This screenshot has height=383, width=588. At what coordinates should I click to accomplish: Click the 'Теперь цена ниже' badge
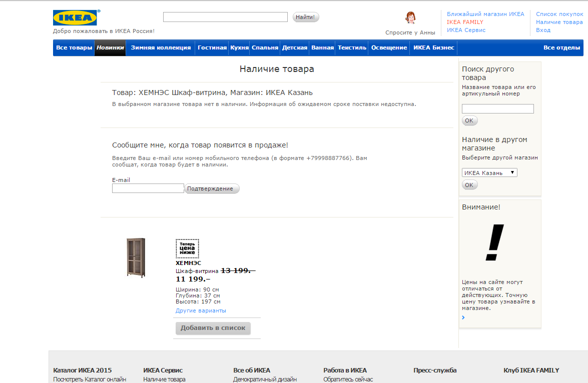[x=188, y=248]
